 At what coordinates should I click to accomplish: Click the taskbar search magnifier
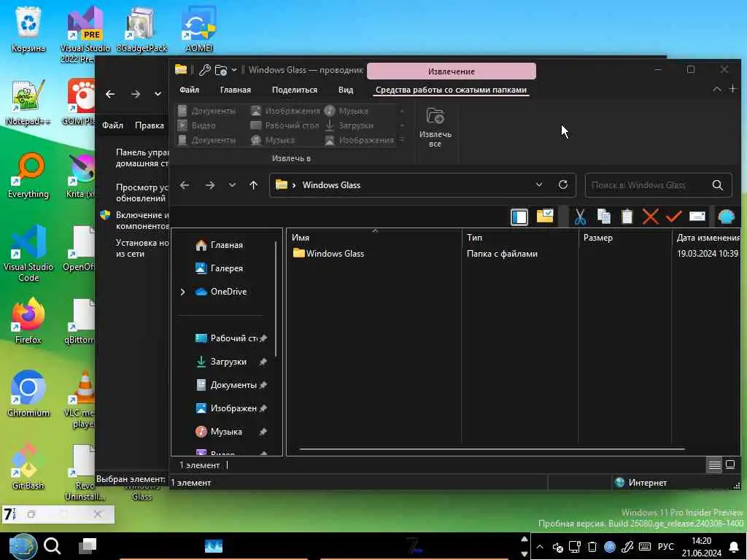pyautogui.click(x=52, y=546)
